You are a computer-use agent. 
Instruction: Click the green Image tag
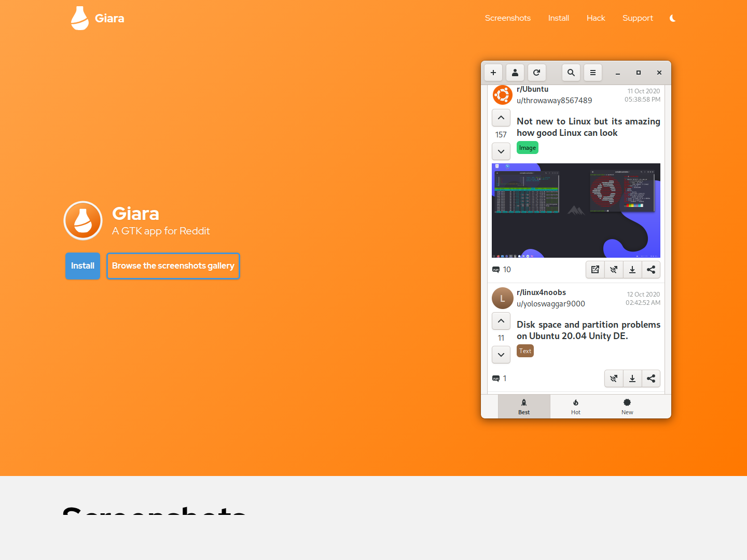pos(528,148)
